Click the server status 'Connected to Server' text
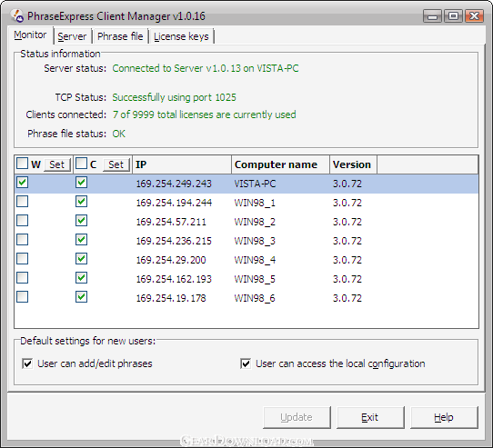Screen dimensions: 493x448 (206, 68)
